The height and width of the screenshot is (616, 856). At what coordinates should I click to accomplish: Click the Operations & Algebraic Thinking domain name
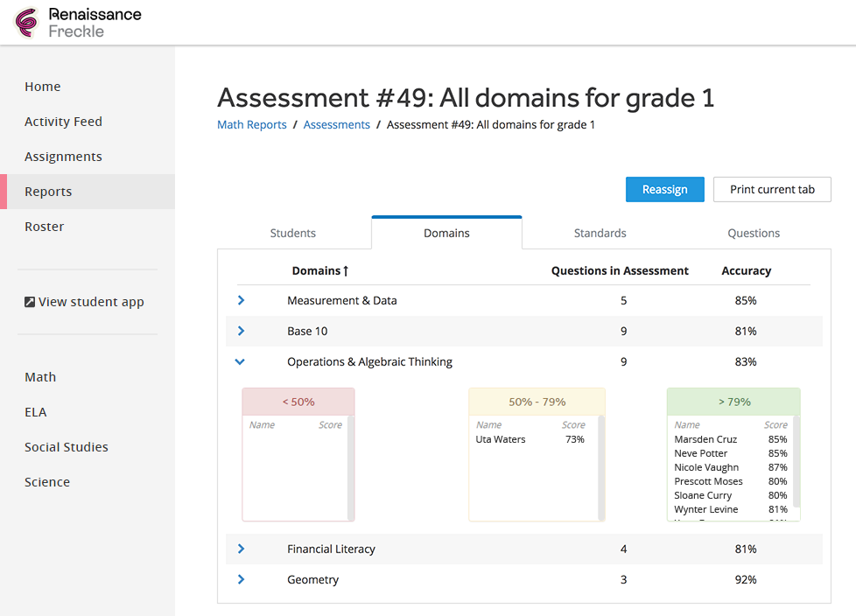369,361
